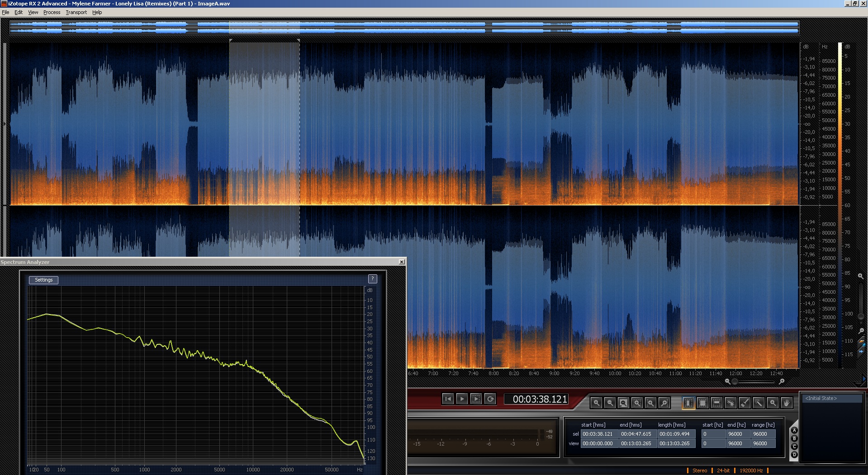Click the view start time field
The image size is (868, 475).
tap(599, 443)
